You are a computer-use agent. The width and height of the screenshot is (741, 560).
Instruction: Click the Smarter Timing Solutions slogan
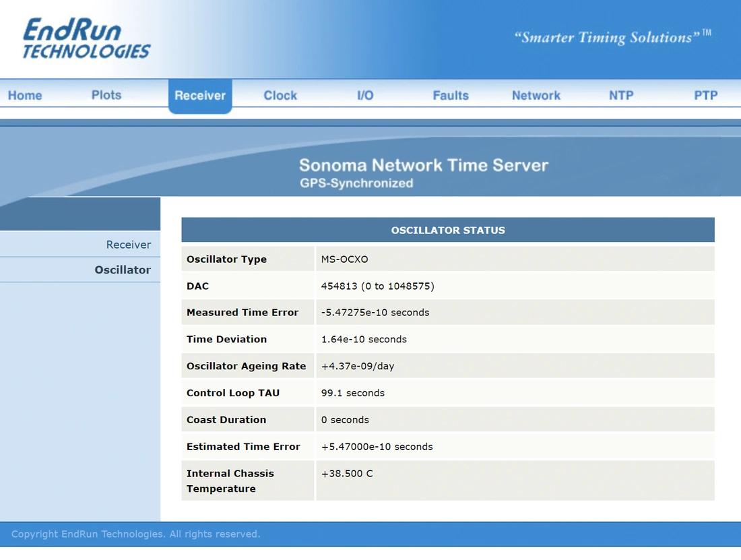pyautogui.click(x=613, y=37)
